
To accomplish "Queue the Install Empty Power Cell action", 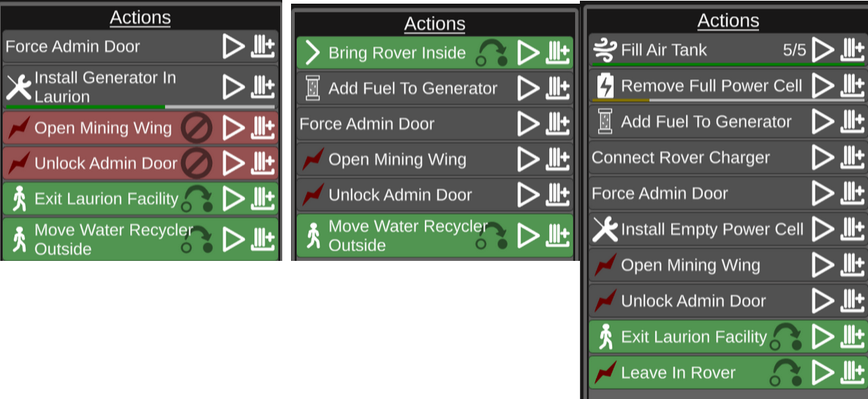I will (x=853, y=229).
